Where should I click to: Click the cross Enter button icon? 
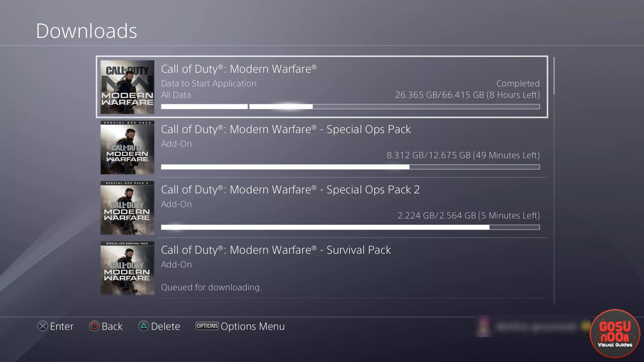point(43,326)
